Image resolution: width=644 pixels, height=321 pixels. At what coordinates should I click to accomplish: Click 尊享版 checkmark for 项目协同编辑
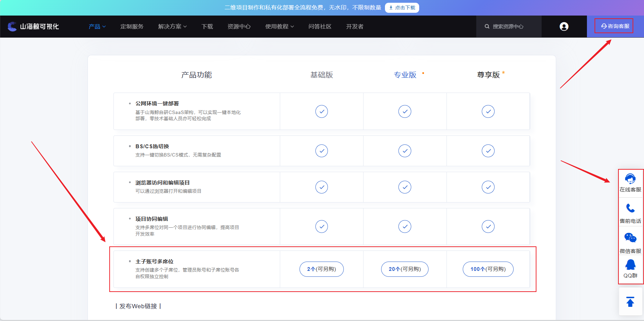488,227
